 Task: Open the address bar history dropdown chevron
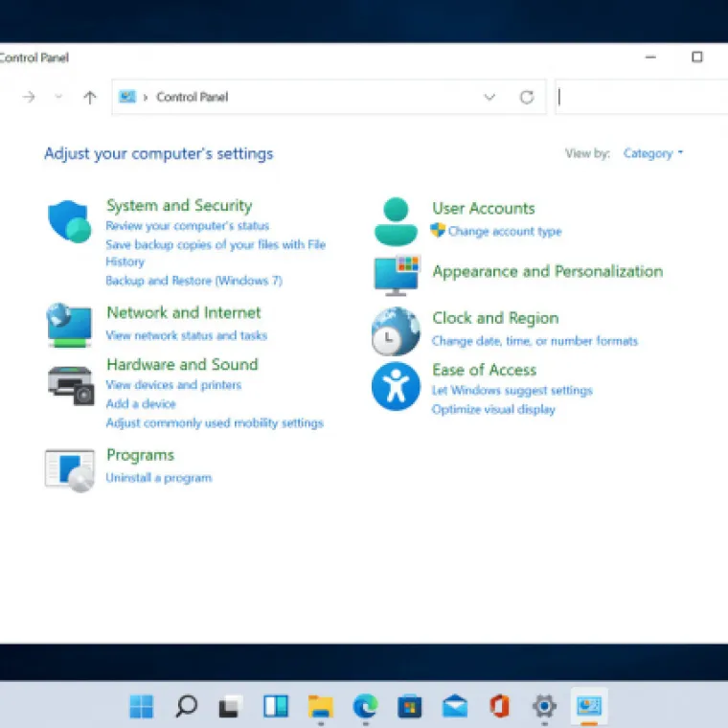pyautogui.click(x=489, y=97)
